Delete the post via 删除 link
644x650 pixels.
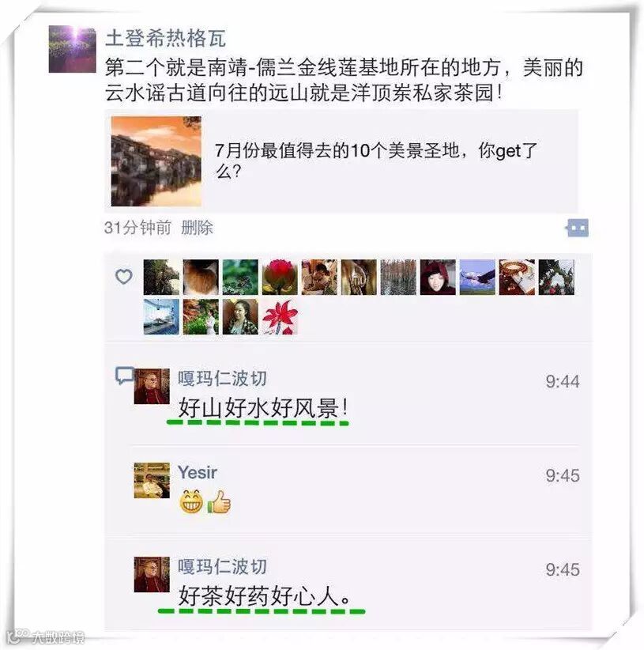pos(197,228)
